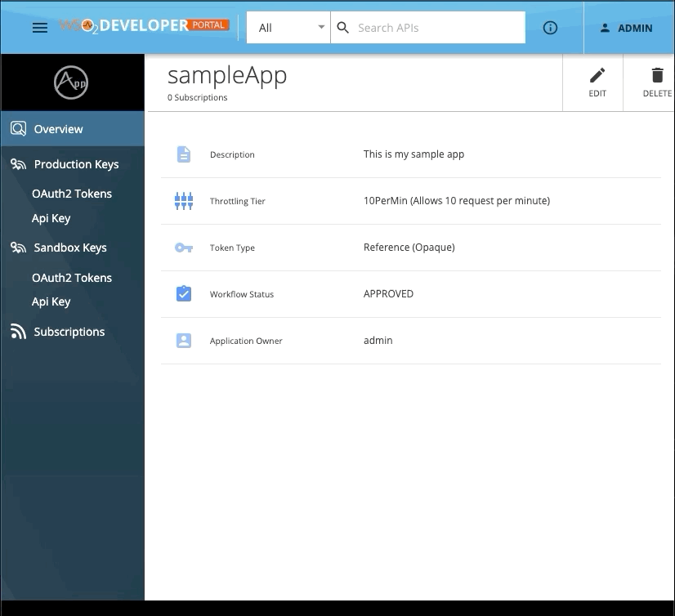Click the App logo in sidebar
The width and height of the screenshot is (675, 616).
pos(71,83)
